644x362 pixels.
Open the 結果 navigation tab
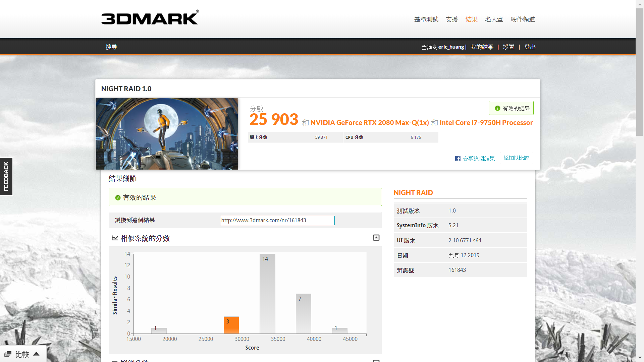[471, 19]
